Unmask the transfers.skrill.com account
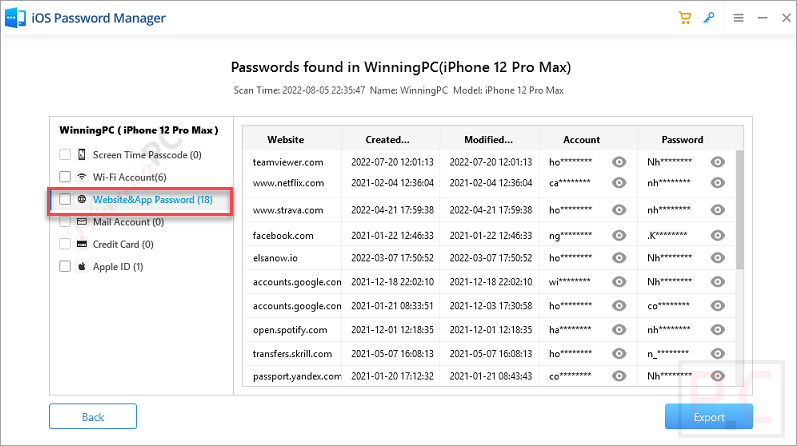This screenshot has width=797, height=446. point(619,353)
